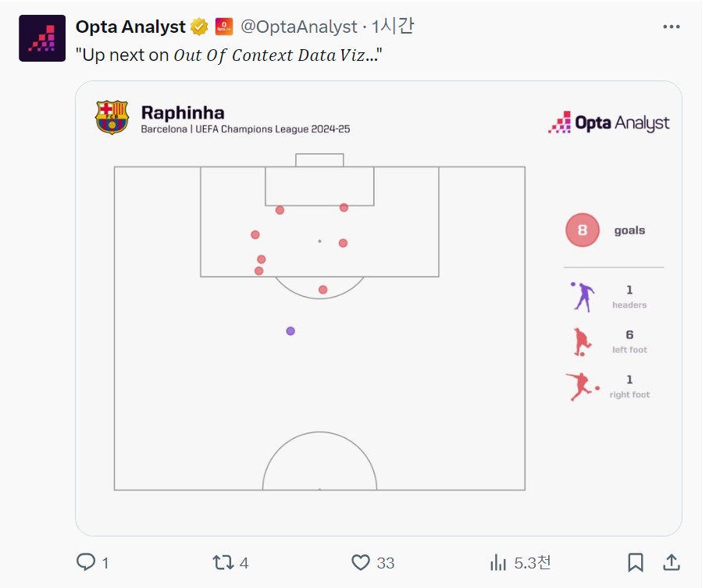Click the Opta Analyst logo in graphic

coord(609,123)
